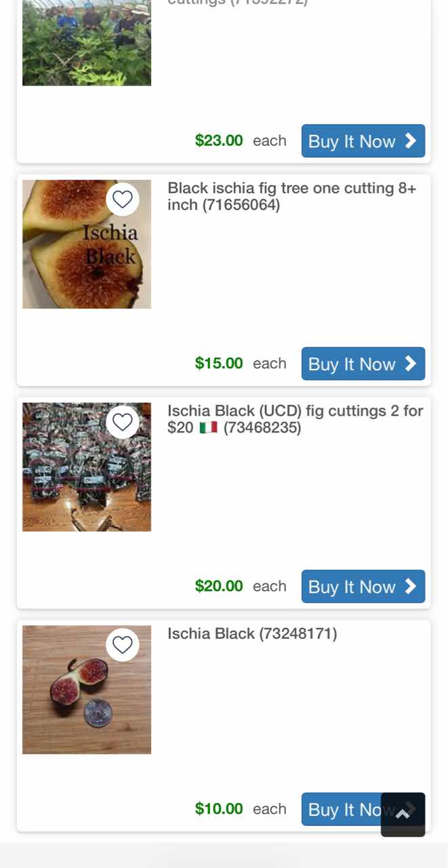
Task: Click the Italian flag icon in the title
Action: coord(208,428)
